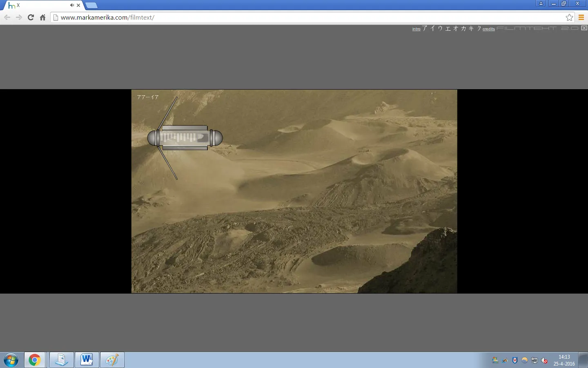
Task: Bookmark this page with the star icon
Action: click(x=569, y=17)
